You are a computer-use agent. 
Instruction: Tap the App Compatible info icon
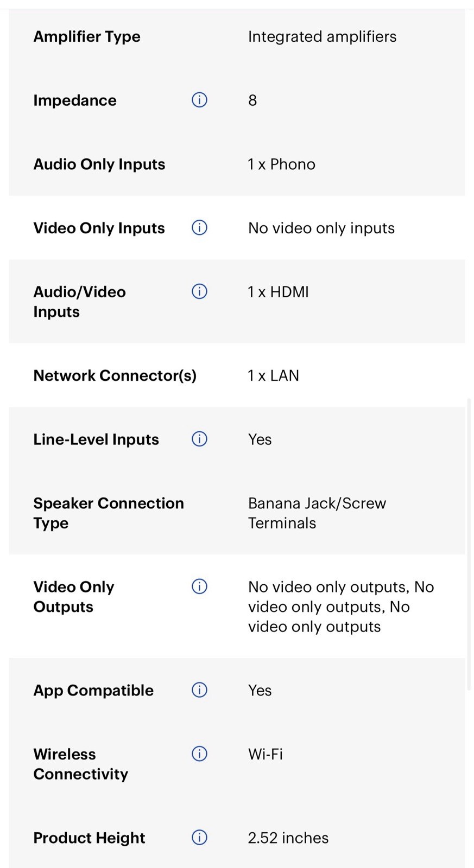click(x=199, y=690)
